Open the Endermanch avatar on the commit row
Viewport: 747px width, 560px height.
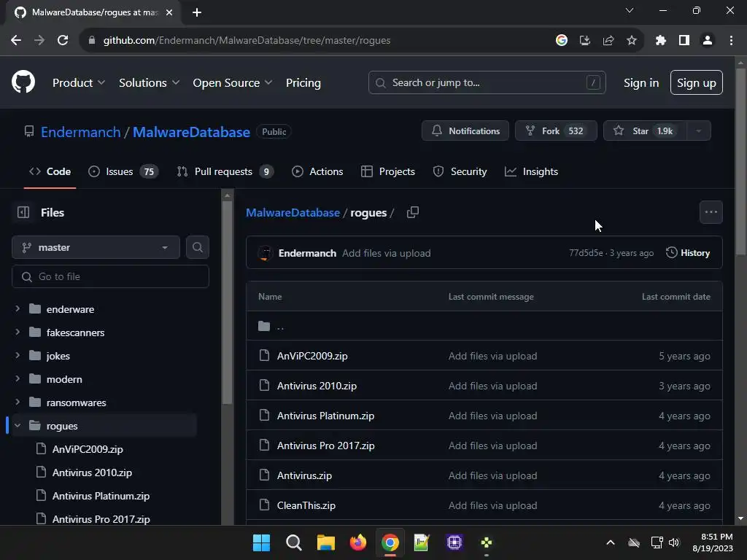pyautogui.click(x=265, y=253)
